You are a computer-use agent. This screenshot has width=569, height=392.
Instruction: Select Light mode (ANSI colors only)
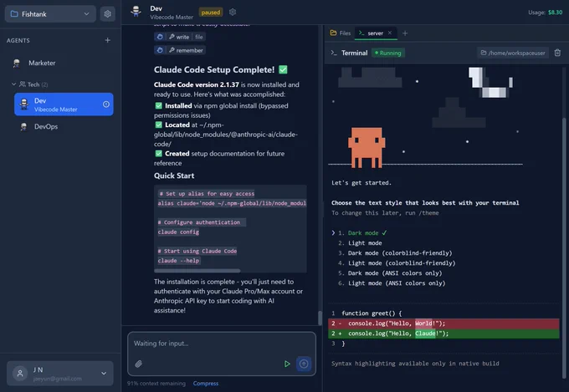coord(392,283)
